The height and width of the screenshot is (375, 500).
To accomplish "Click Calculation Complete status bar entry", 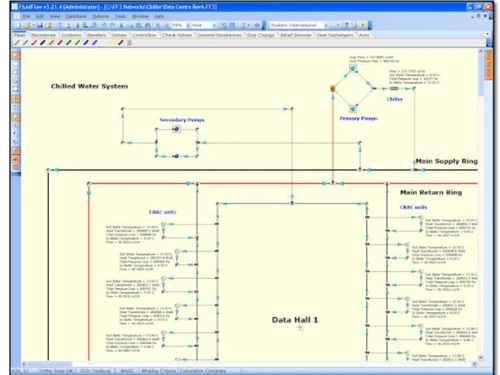I will (x=203, y=371).
